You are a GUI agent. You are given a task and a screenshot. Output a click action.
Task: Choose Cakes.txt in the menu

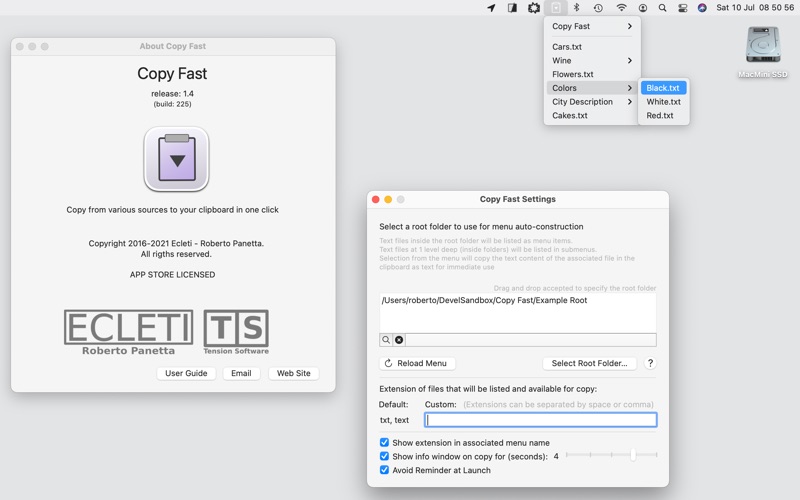(570, 116)
